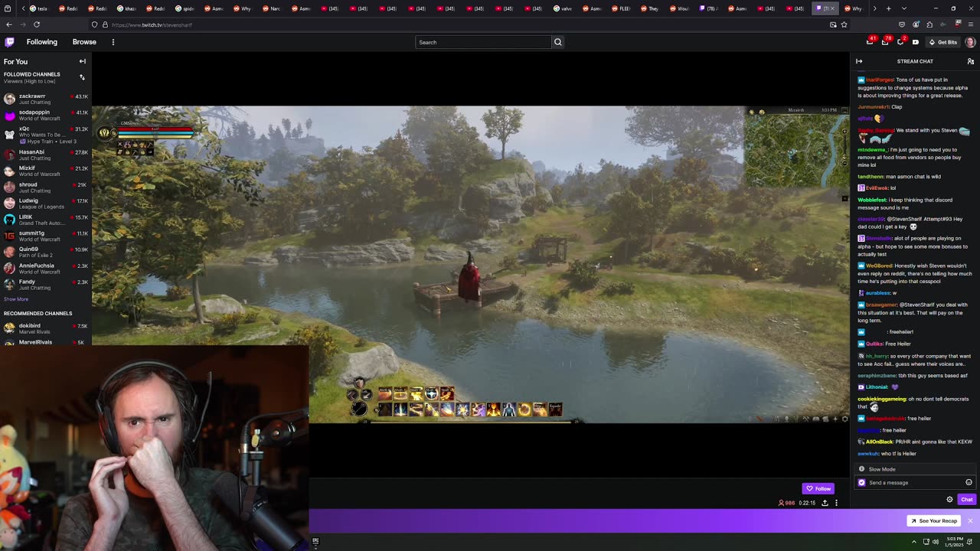980x551 pixels.
Task: Open the browser extensions icon
Action: click(x=929, y=24)
